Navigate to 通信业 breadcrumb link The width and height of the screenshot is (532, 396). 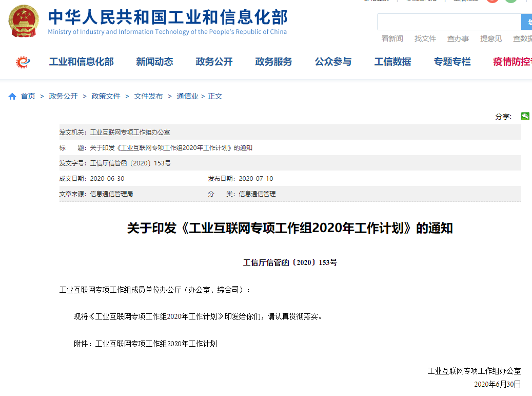tap(187, 96)
